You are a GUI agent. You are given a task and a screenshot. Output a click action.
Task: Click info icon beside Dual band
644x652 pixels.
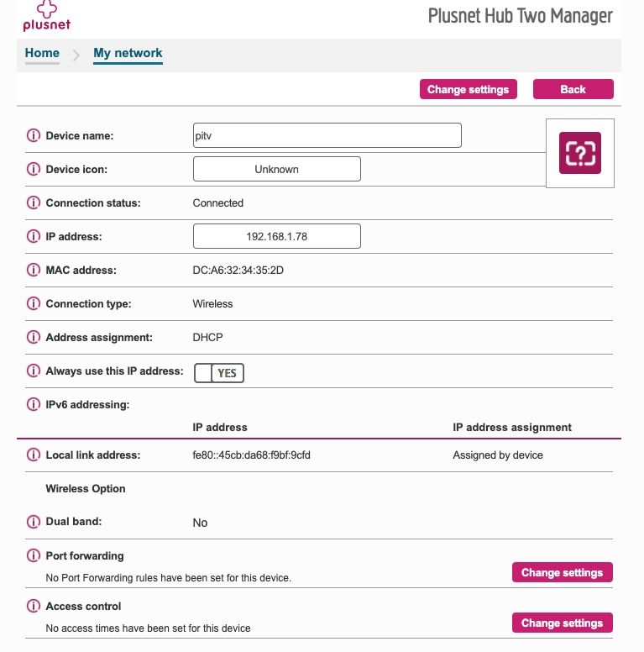coord(34,522)
